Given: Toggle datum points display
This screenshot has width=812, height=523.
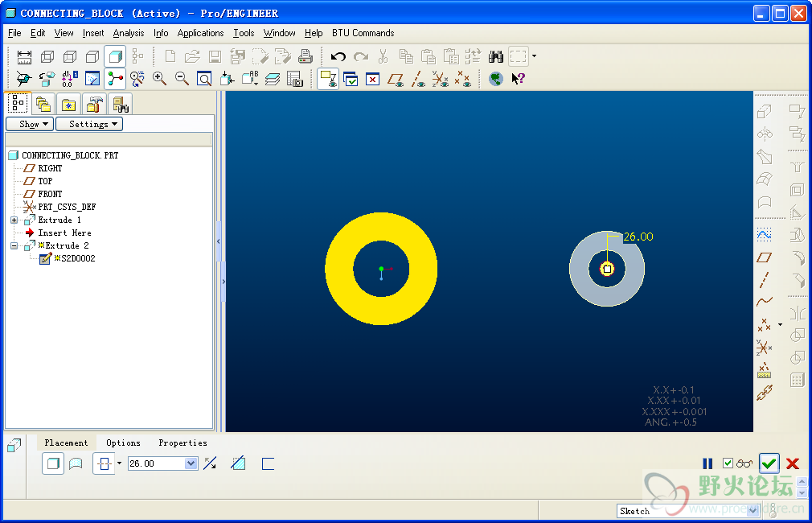Looking at the screenshot, I should pyautogui.click(x=463, y=79).
